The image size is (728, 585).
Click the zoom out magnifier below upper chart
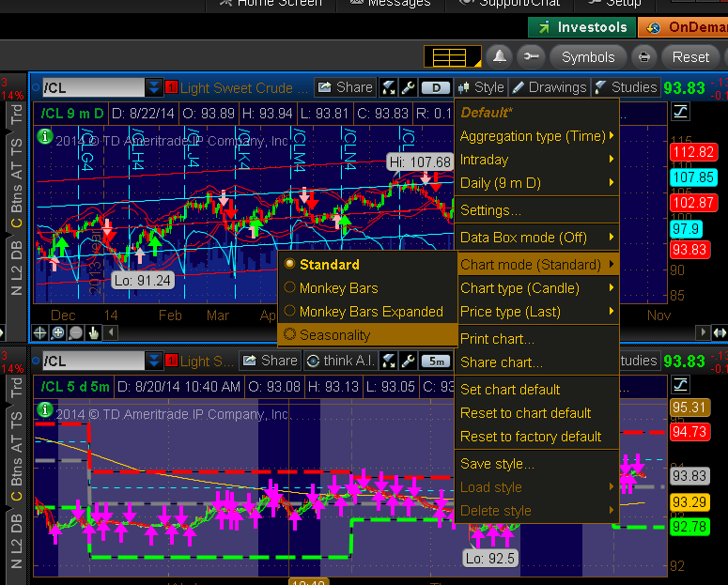click(x=76, y=333)
